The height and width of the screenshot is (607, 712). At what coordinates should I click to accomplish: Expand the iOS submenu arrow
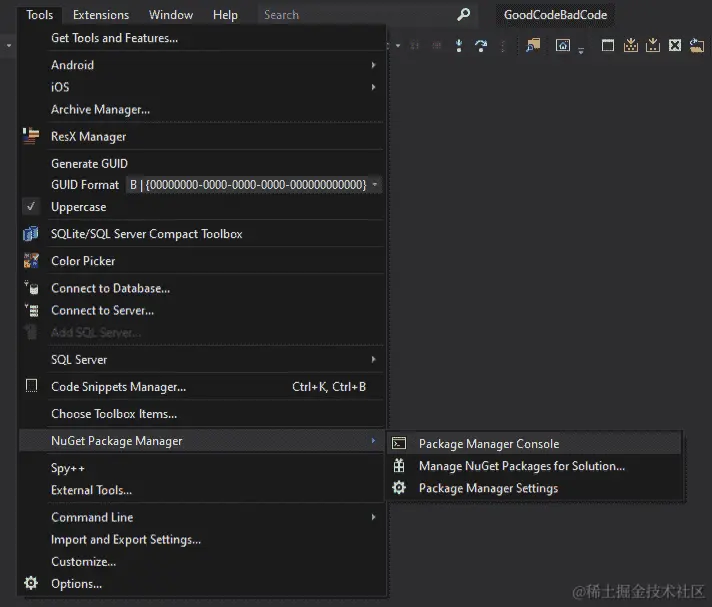373,87
